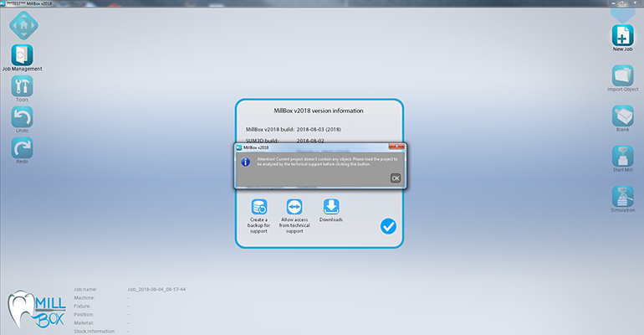Viewport: 644px width, 335px height.
Task: Click the job name Job_2018-08-04_08-57-44
Action: tap(156, 290)
